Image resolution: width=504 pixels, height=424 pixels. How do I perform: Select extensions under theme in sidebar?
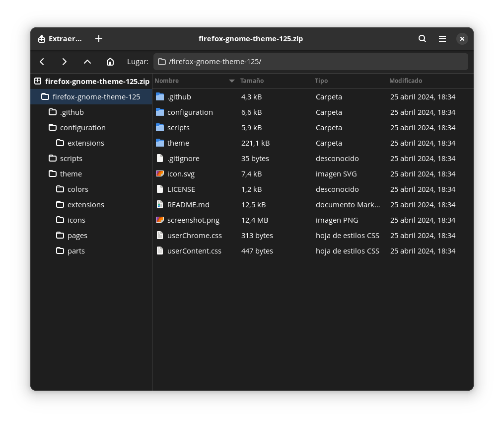point(91,205)
